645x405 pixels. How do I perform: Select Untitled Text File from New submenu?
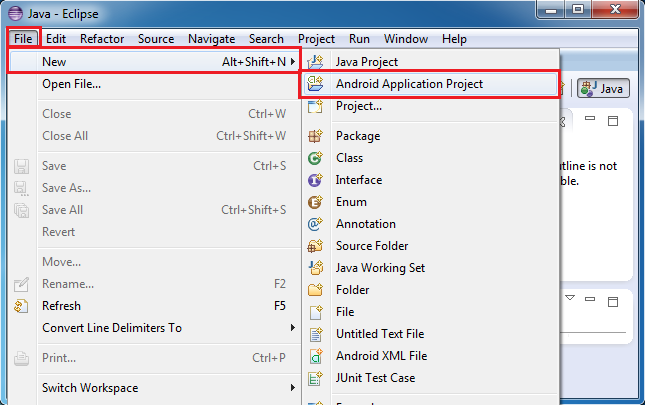tap(380, 334)
